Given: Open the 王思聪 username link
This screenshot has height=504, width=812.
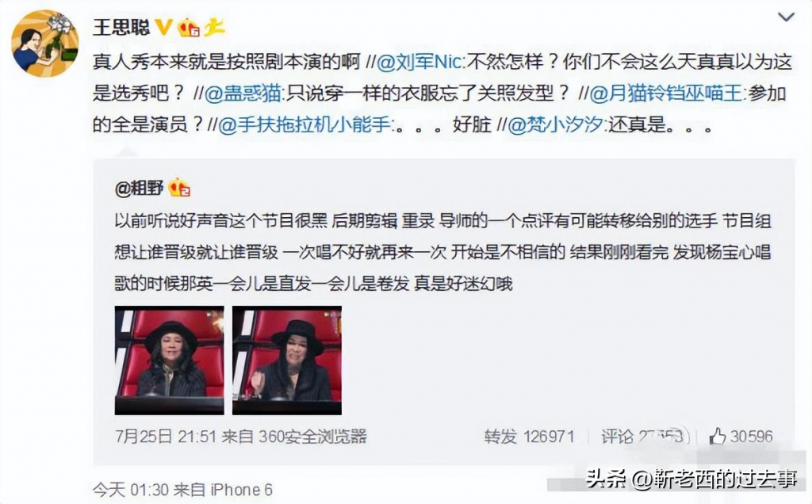Looking at the screenshot, I should (121, 27).
